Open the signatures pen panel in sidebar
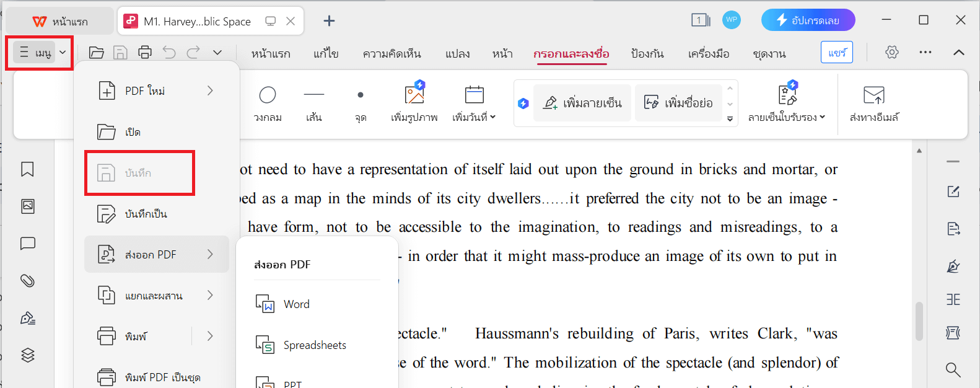 28,318
